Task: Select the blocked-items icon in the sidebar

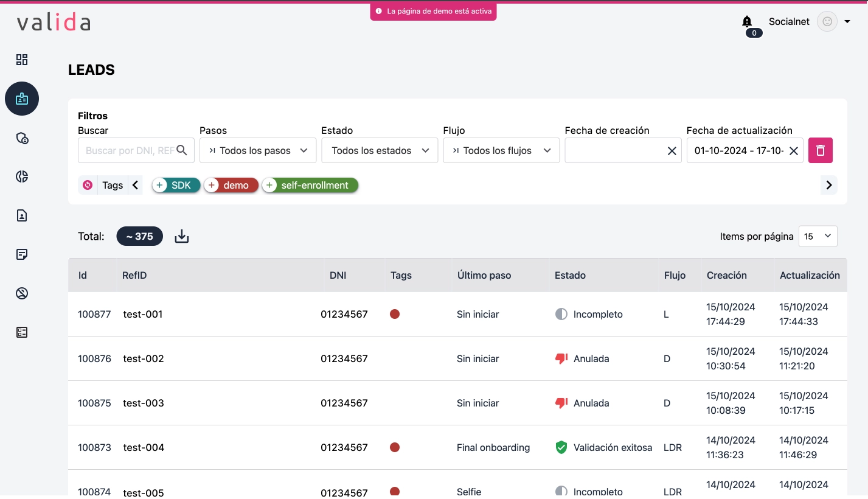Action: point(22,293)
